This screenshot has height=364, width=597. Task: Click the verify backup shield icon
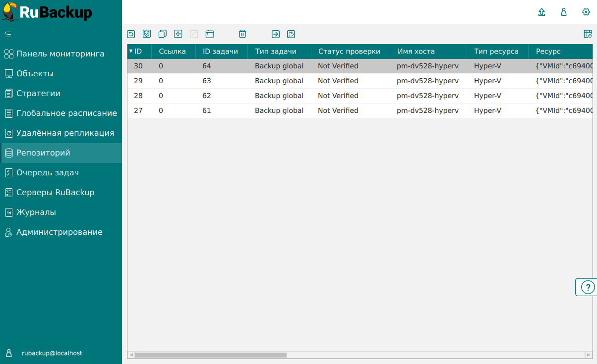[x=147, y=34]
